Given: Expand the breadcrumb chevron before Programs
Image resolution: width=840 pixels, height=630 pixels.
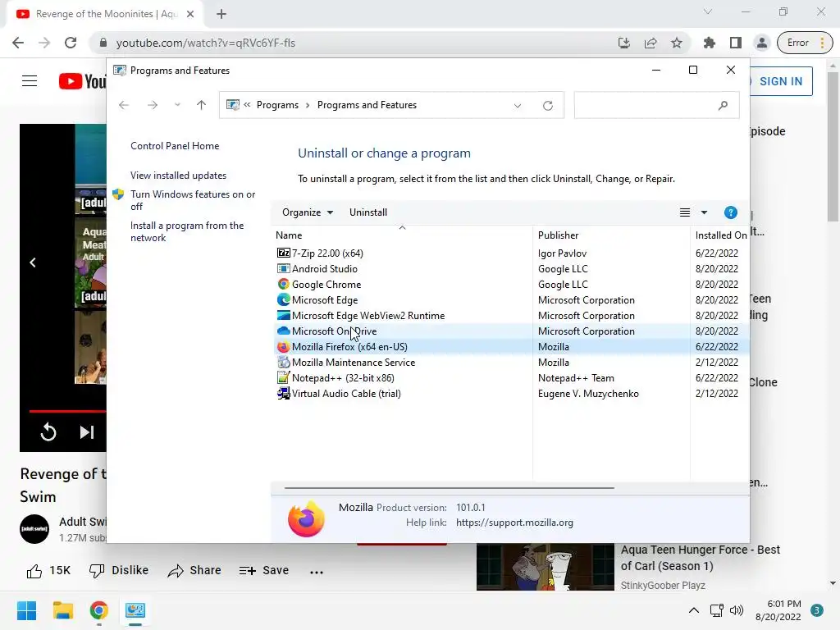Looking at the screenshot, I should coord(247,105).
